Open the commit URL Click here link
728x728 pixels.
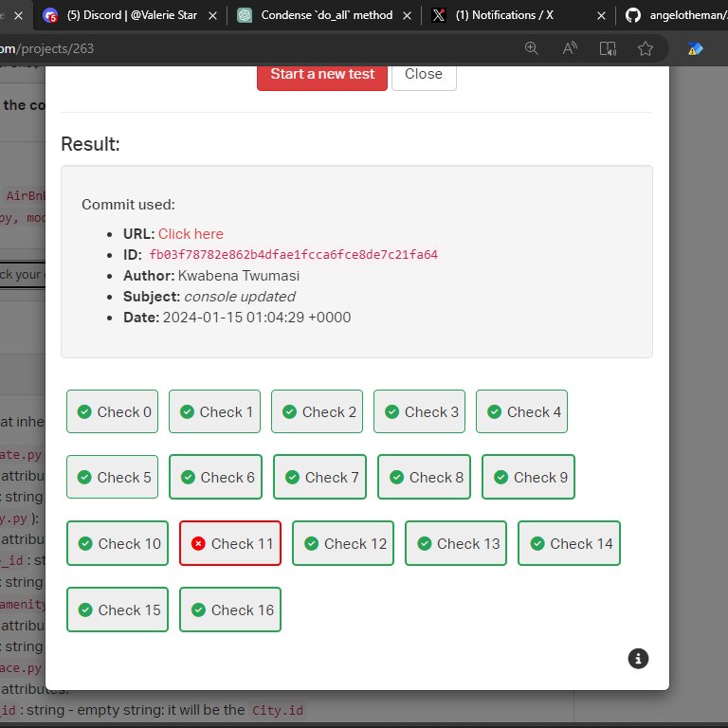point(191,233)
